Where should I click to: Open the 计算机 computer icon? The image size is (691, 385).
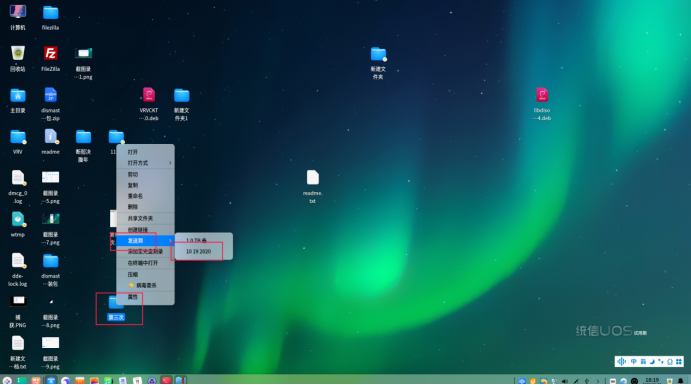point(18,12)
